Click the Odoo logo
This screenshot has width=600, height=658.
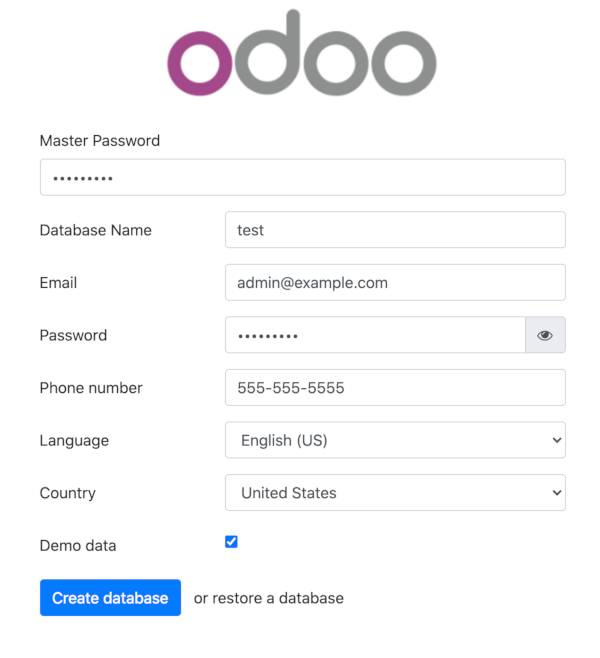(301, 54)
